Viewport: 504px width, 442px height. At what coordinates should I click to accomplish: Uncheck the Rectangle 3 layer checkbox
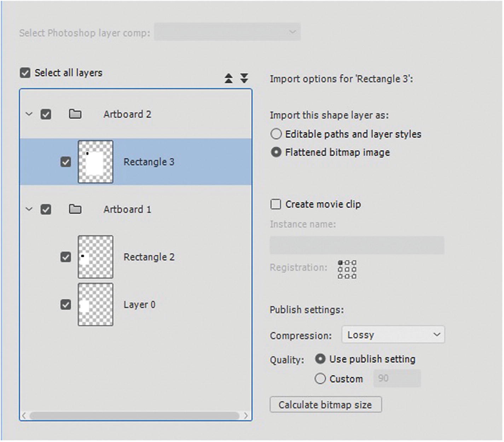(x=66, y=162)
